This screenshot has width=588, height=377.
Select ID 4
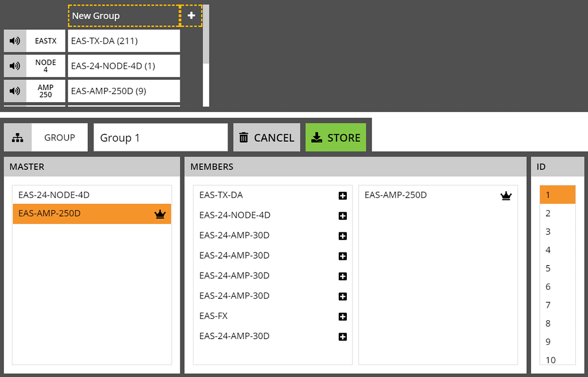click(558, 250)
